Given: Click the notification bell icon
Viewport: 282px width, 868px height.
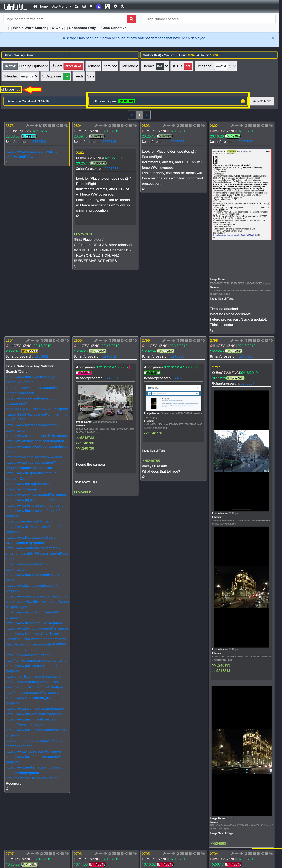Looking at the screenshot, I should point(91,6).
